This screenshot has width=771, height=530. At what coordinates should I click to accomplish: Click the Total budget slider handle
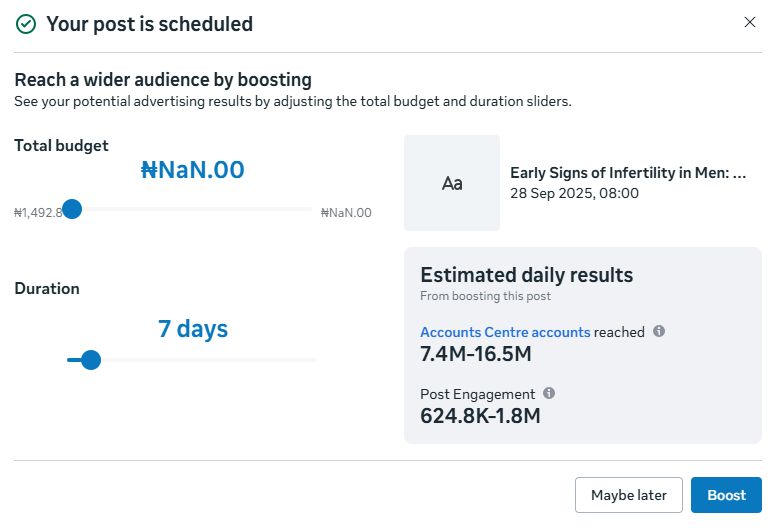pos(72,209)
